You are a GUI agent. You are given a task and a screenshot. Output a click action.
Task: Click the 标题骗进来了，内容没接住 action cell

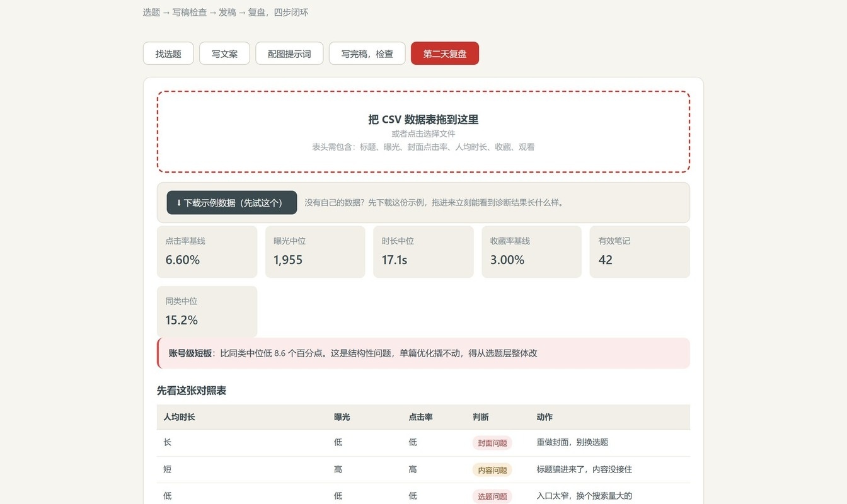click(584, 469)
